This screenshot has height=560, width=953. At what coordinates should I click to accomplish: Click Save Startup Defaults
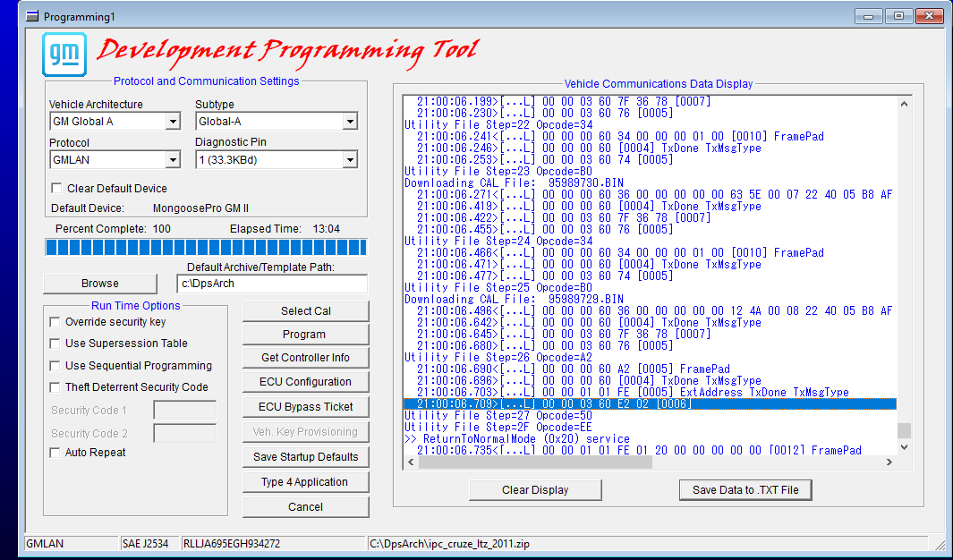(306, 457)
